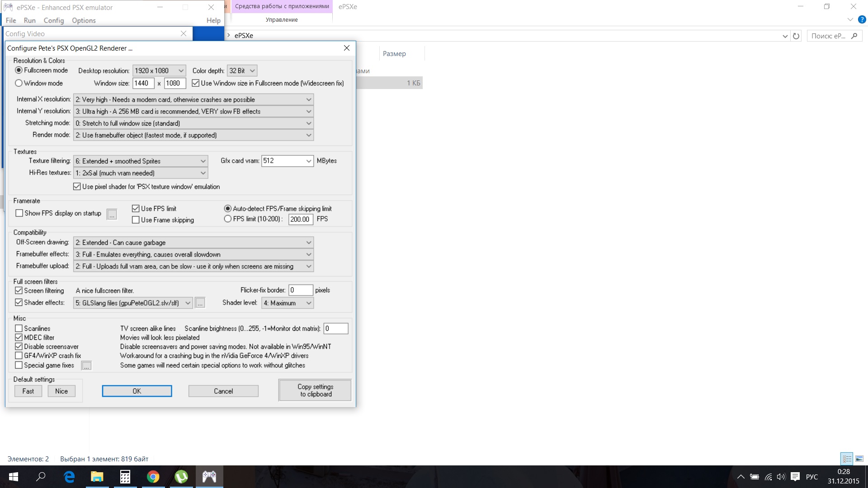Click the gamepad controller taskbar icon
The image size is (868, 488).
point(209,476)
